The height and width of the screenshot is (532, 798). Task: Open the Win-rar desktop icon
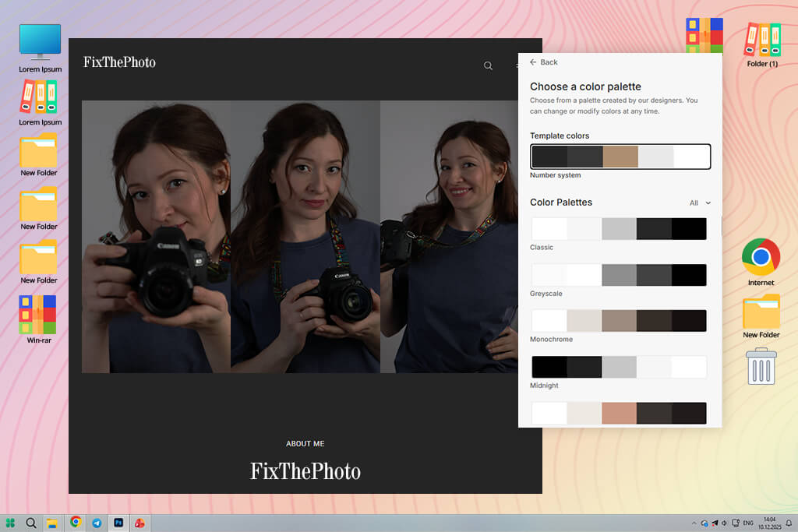(x=38, y=315)
